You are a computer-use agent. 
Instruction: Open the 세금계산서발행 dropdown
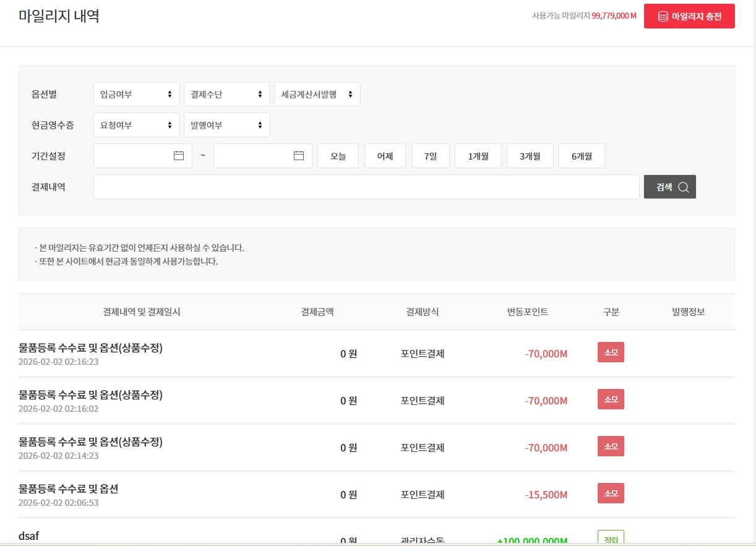pos(317,94)
